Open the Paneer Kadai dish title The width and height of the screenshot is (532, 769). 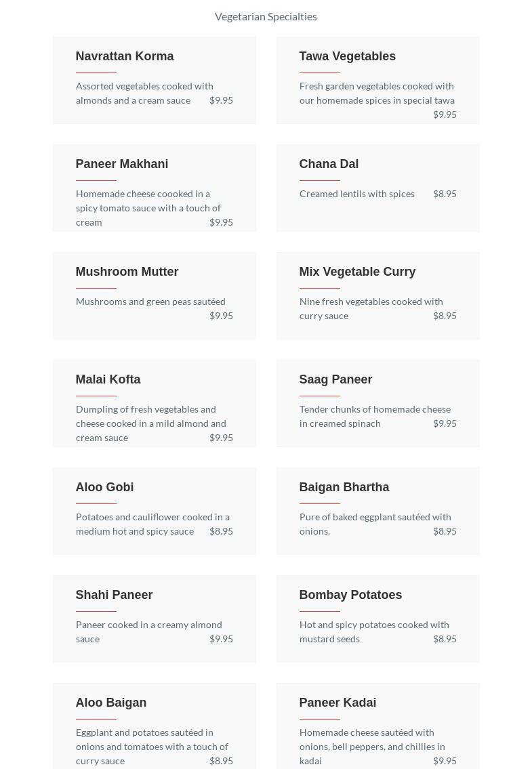tap(337, 703)
